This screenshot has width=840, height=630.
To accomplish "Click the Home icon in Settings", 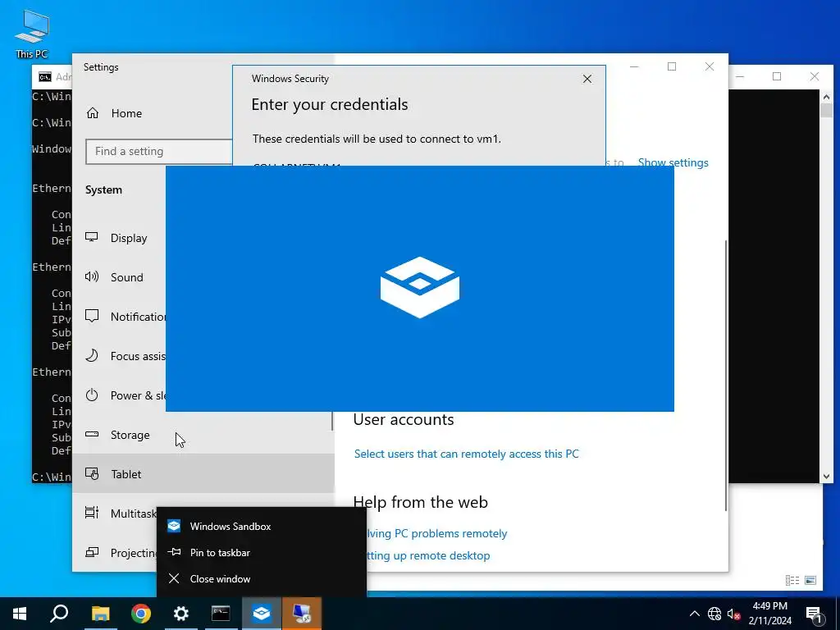I will click(93, 113).
